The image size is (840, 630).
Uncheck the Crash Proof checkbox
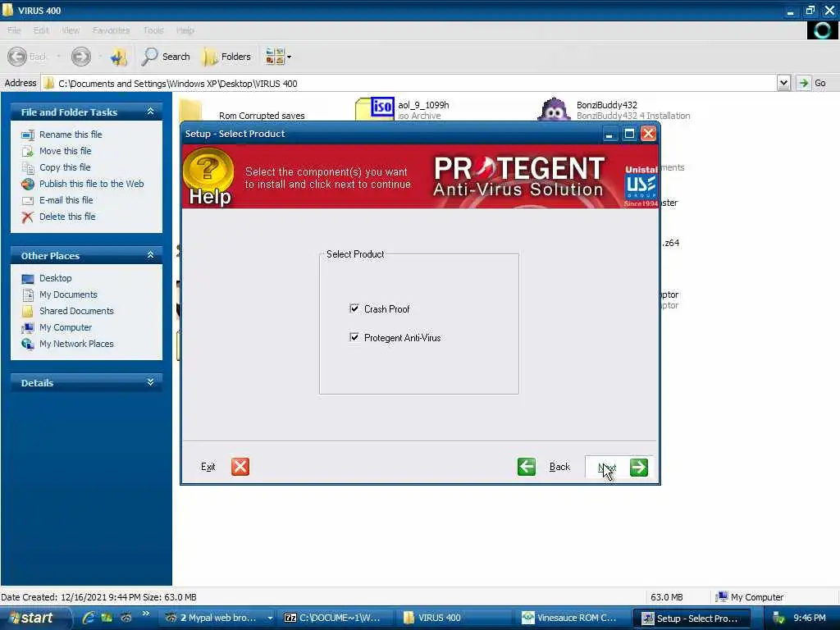pos(354,308)
